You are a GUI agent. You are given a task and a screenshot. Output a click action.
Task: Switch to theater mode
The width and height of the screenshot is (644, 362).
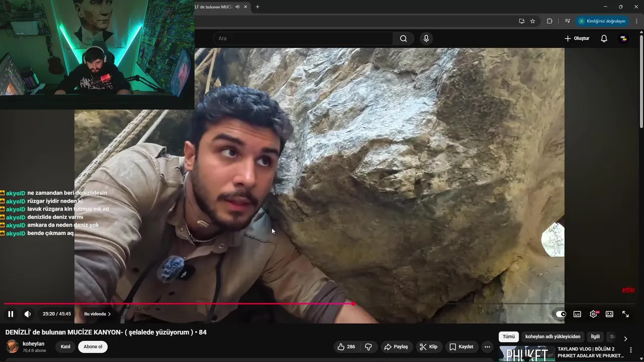click(x=609, y=314)
